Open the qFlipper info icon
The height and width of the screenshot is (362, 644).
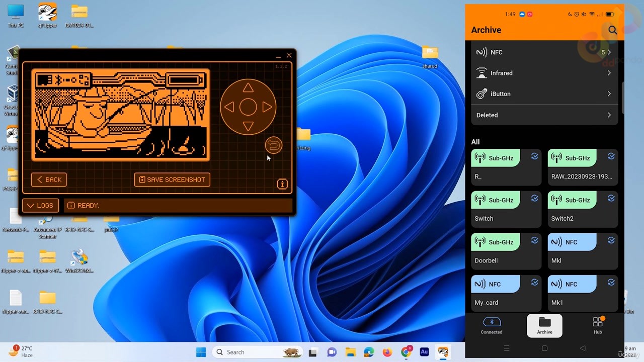(x=282, y=184)
